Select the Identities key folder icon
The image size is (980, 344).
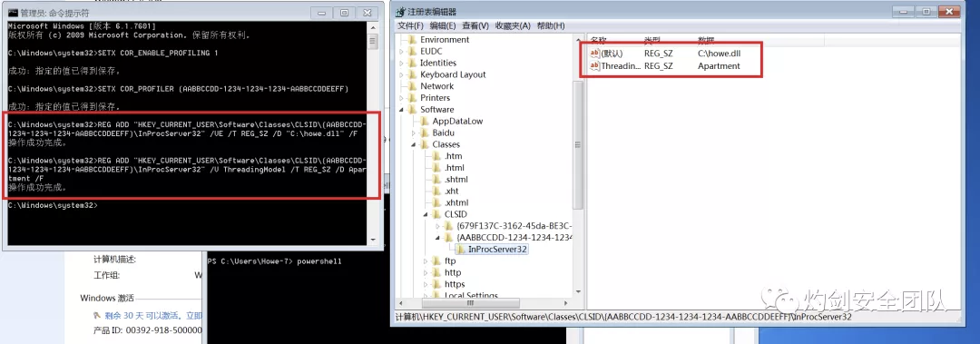tap(413, 64)
